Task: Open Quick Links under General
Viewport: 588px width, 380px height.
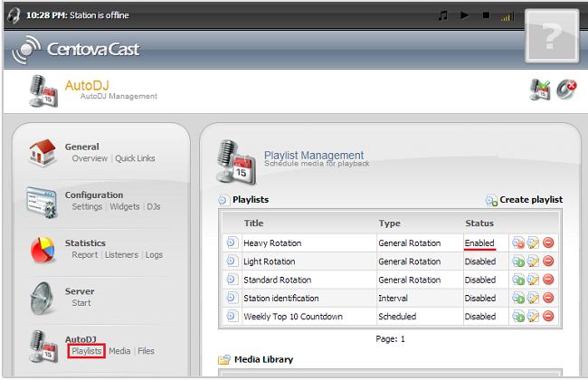Action: tap(135, 158)
